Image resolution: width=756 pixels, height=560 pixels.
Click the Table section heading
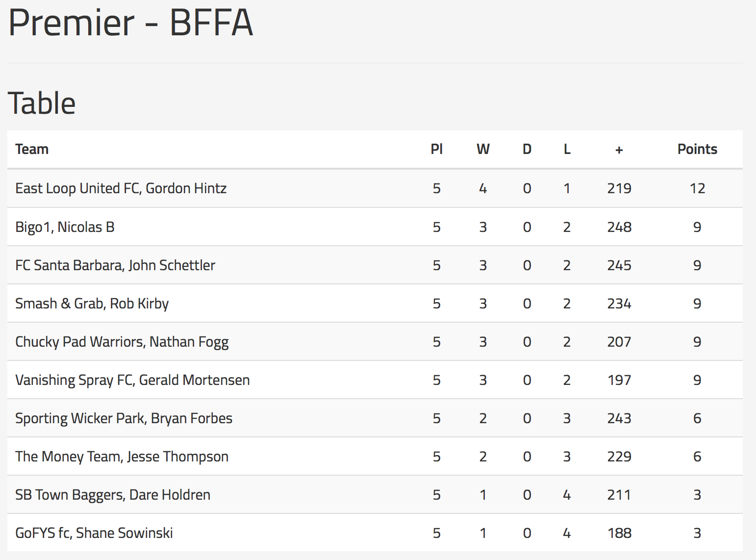(x=42, y=103)
